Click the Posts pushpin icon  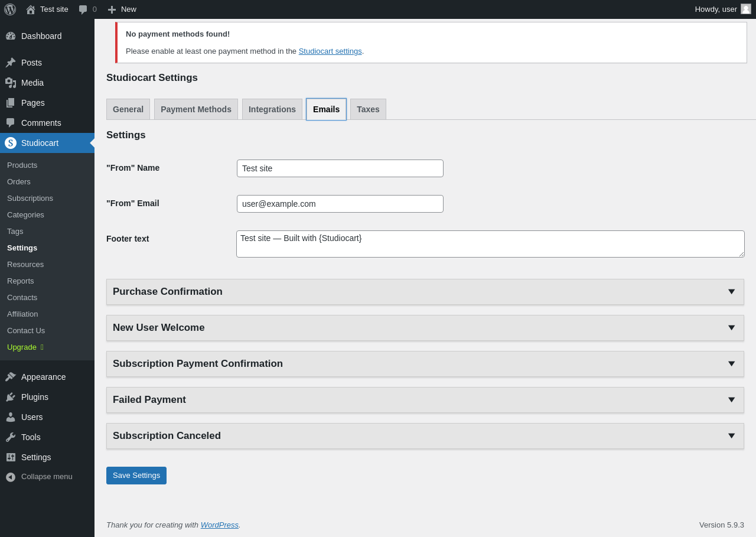pos(11,63)
